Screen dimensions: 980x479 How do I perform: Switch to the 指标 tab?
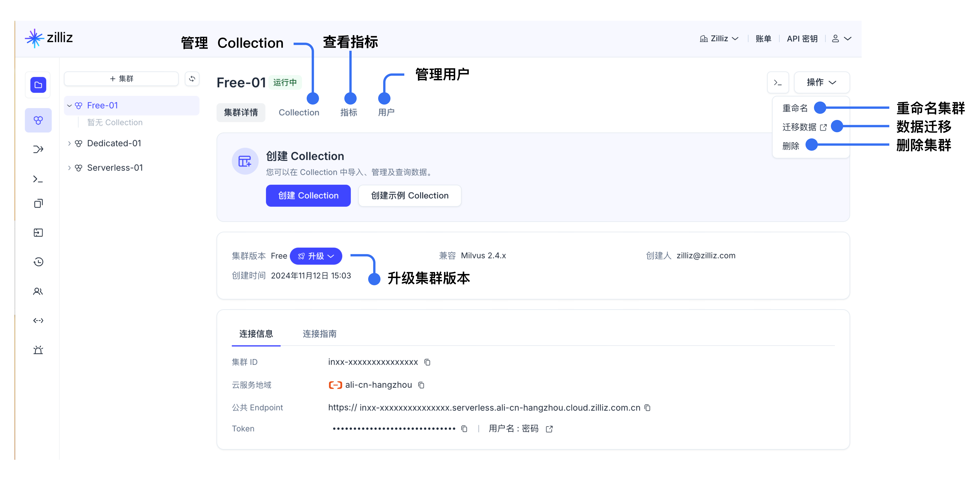(348, 113)
